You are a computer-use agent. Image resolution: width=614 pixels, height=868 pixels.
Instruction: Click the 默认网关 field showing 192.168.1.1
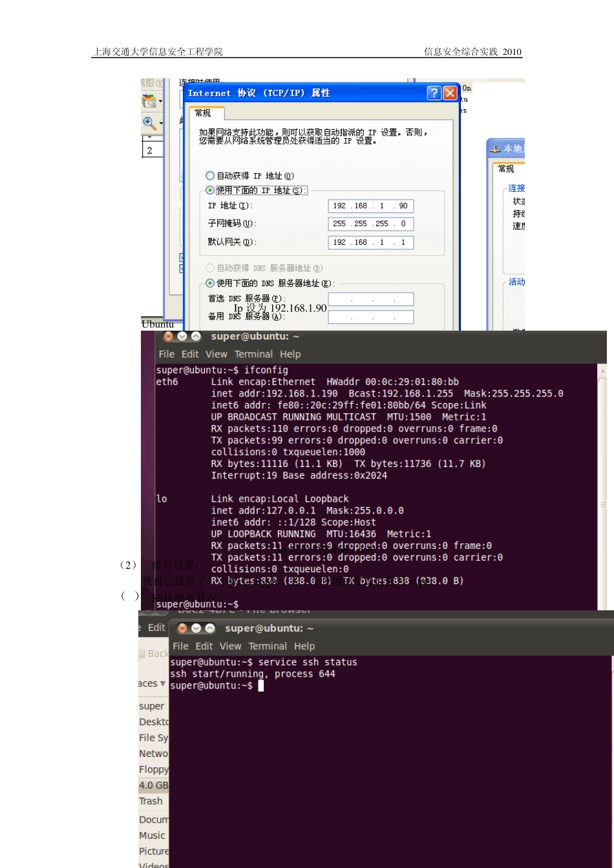(x=371, y=243)
